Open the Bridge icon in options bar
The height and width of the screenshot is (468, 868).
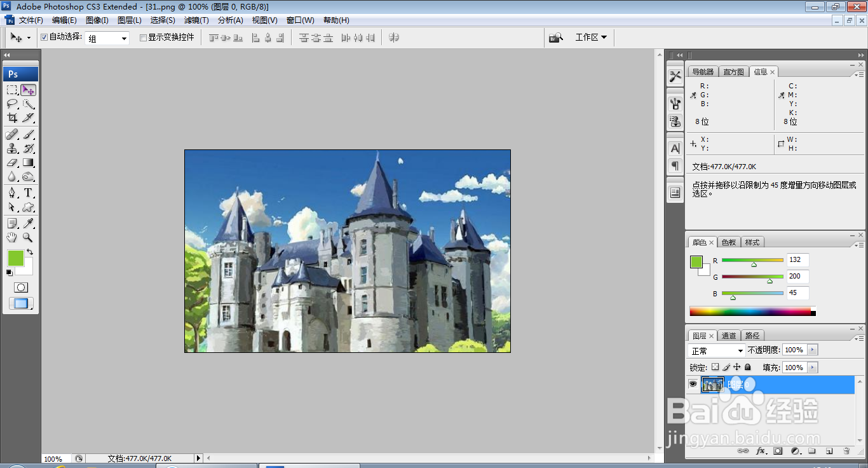click(556, 38)
